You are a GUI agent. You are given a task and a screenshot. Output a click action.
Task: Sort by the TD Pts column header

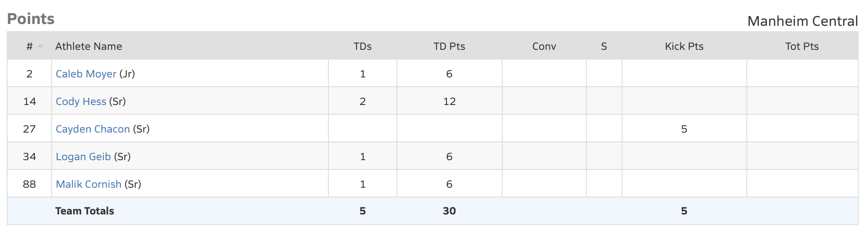449,46
